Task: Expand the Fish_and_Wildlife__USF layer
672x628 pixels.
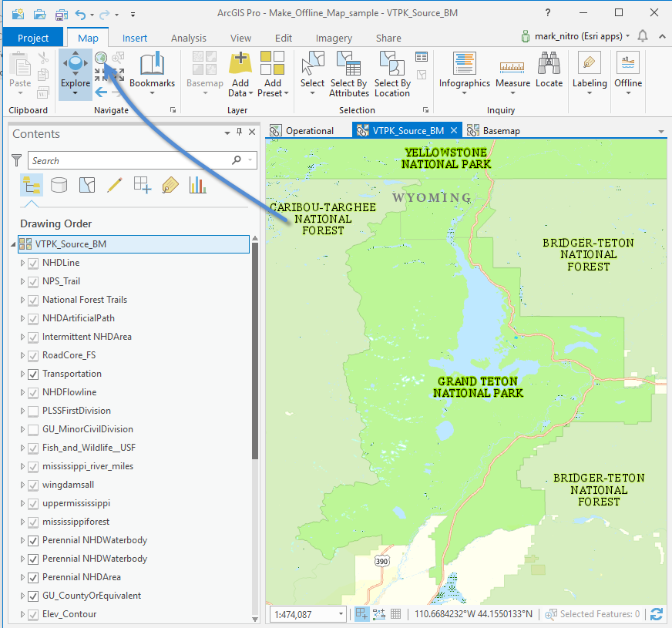Action: click(x=22, y=448)
